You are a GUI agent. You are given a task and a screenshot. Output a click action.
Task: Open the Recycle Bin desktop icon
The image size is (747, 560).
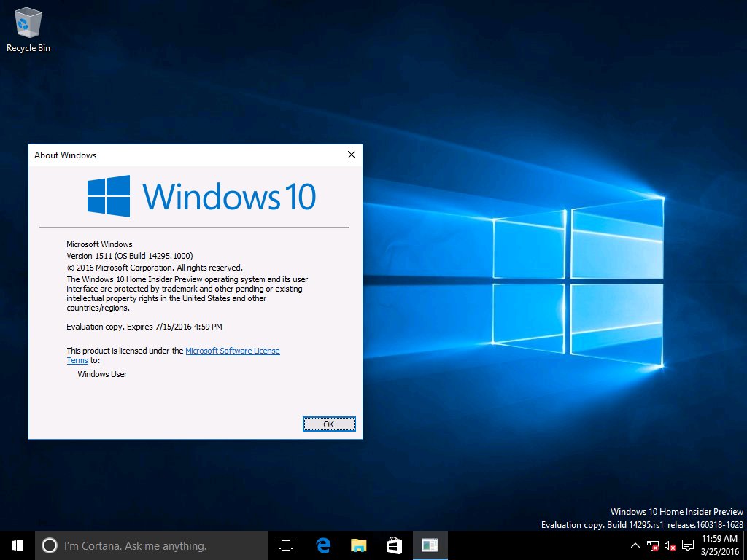(x=28, y=29)
